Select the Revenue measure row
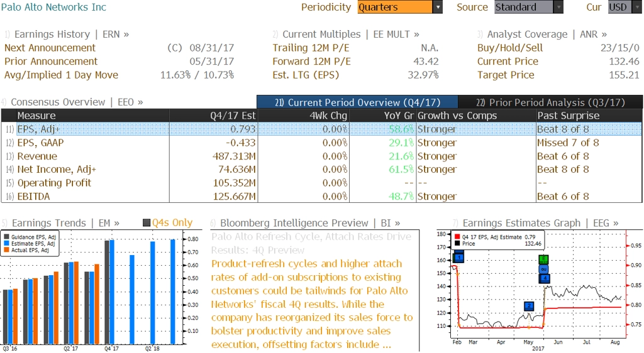This screenshot has width=644, height=353. [321, 156]
